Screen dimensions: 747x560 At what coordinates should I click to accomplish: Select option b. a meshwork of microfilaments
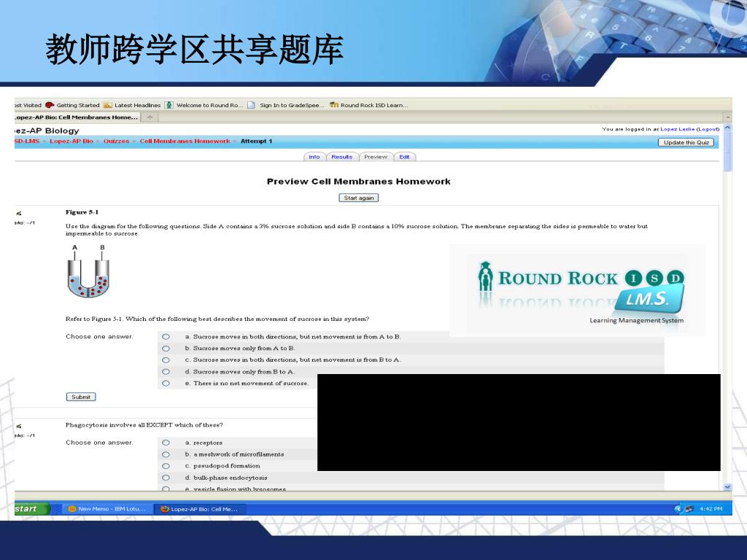pos(166,454)
